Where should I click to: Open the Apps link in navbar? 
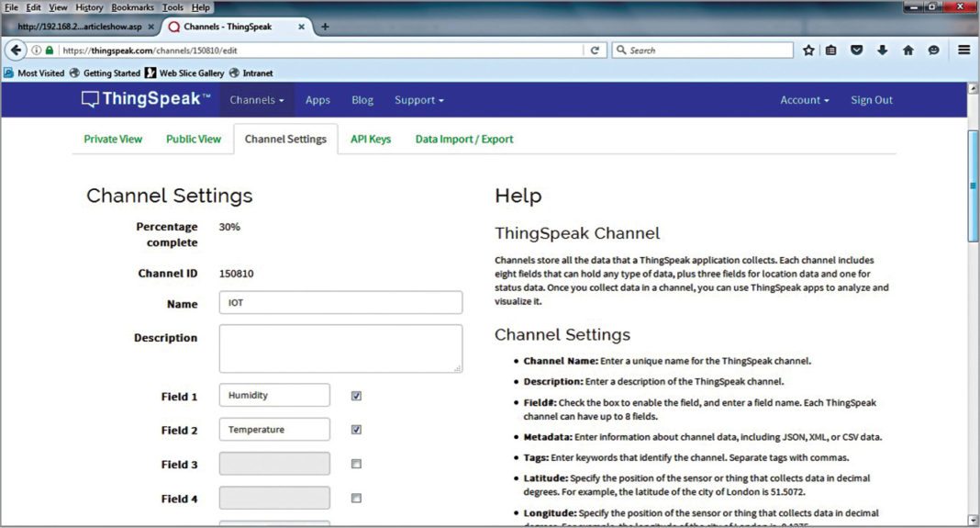pos(317,100)
